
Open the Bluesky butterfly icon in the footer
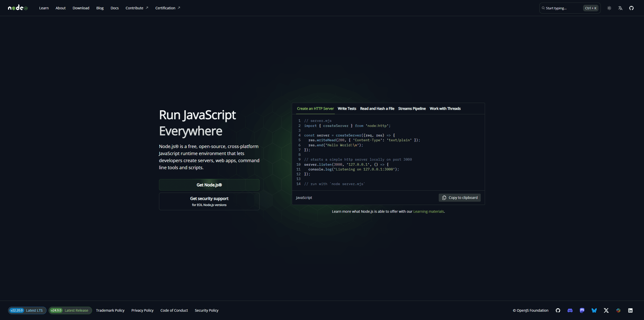click(x=594, y=310)
